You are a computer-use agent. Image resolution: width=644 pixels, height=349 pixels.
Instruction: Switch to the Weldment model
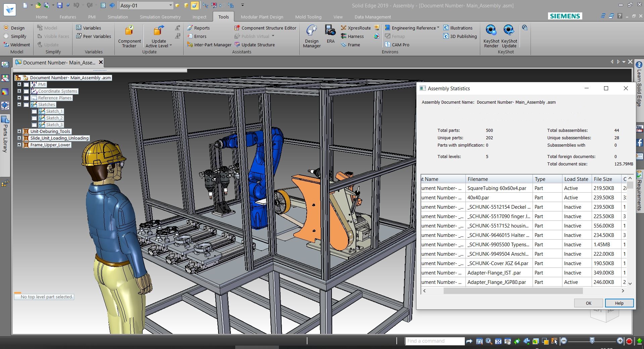(x=16, y=45)
